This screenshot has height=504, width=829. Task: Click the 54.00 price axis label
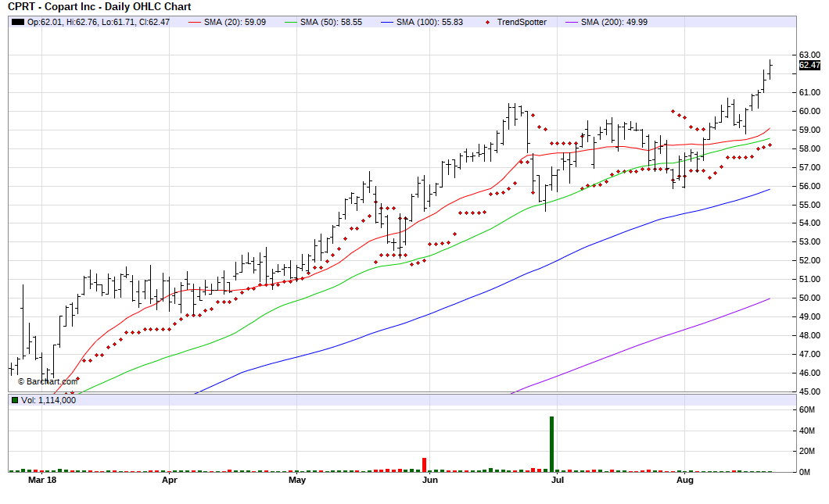pos(809,223)
